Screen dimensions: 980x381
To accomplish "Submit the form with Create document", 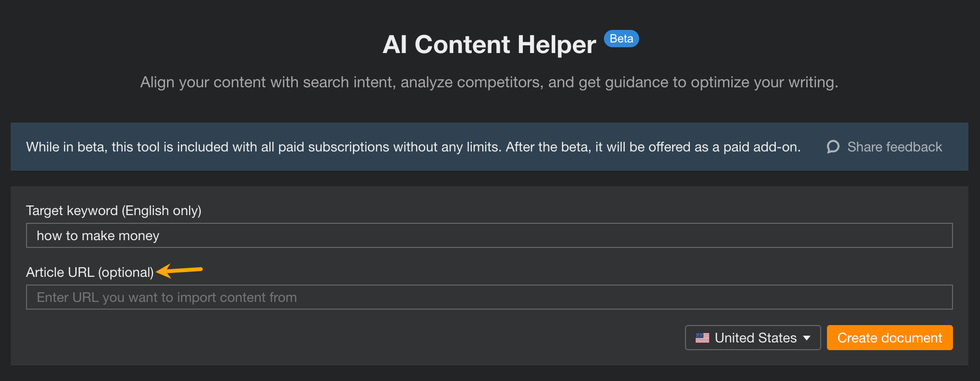I will (890, 338).
